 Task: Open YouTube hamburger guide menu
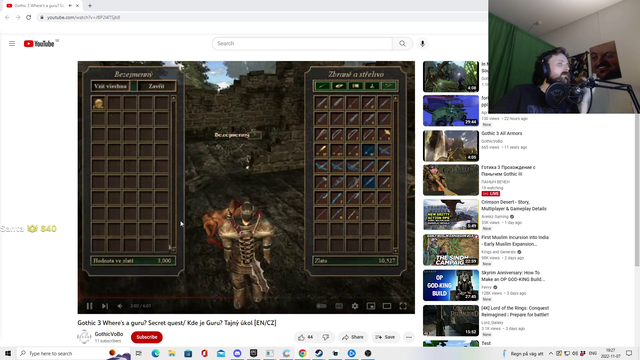click(x=12, y=43)
